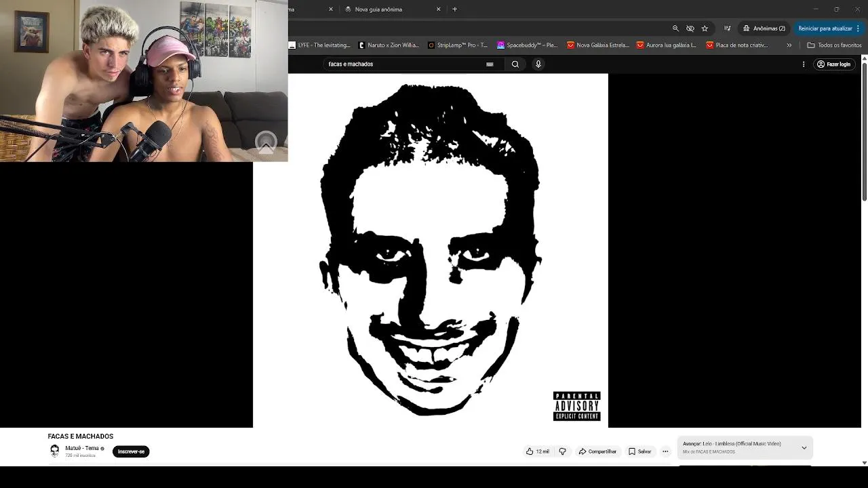
Task: Expand hidden bookmarks with the double chevron
Action: point(789,45)
